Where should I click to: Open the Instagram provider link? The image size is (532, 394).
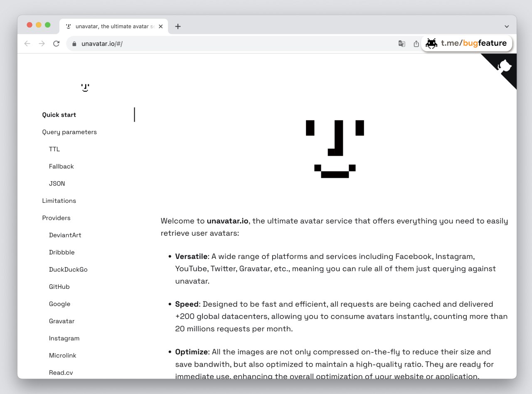tap(64, 338)
